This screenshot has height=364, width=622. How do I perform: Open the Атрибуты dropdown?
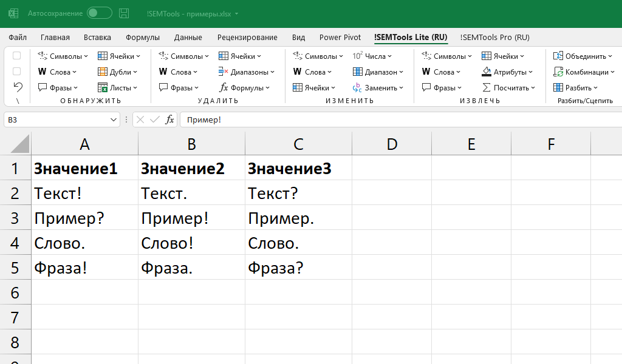[x=507, y=72]
